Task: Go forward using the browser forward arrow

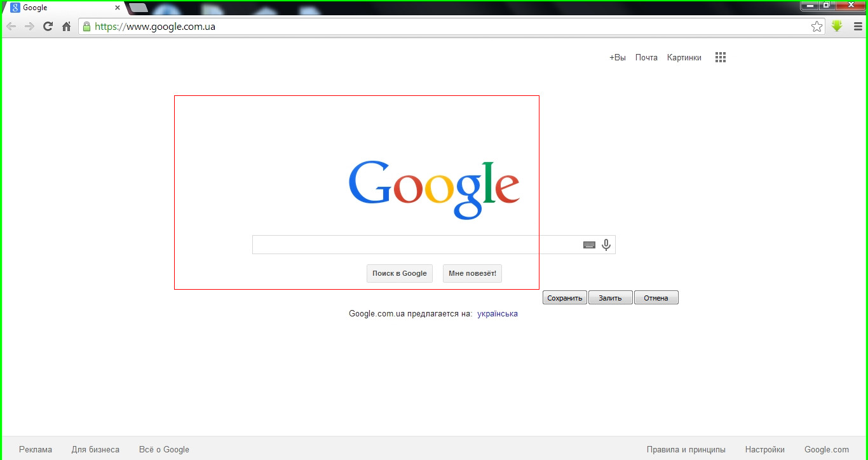Action: coord(29,27)
